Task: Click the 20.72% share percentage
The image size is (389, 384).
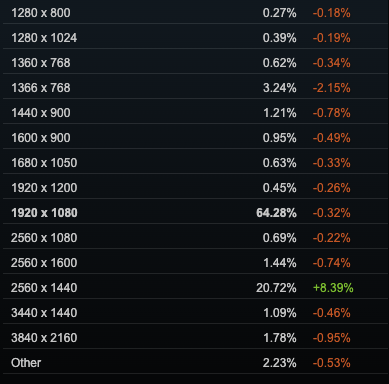Action: click(x=276, y=288)
